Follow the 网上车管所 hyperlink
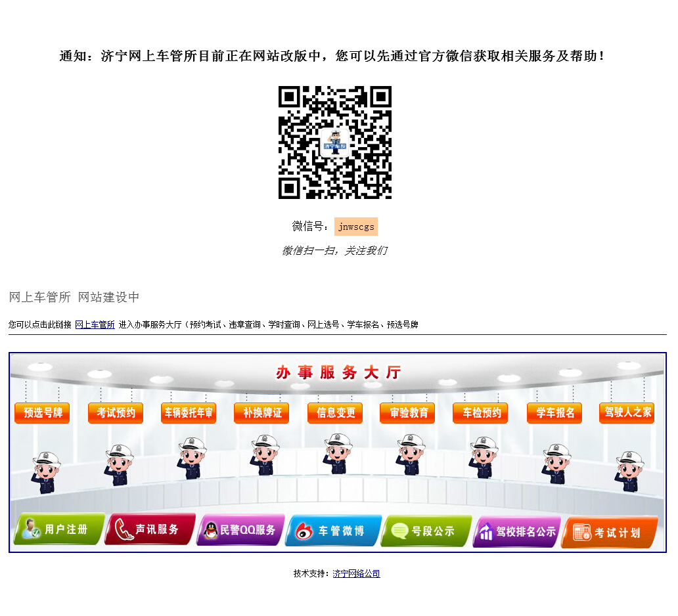The width and height of the screenshot is (678, 616). (95, 324)
